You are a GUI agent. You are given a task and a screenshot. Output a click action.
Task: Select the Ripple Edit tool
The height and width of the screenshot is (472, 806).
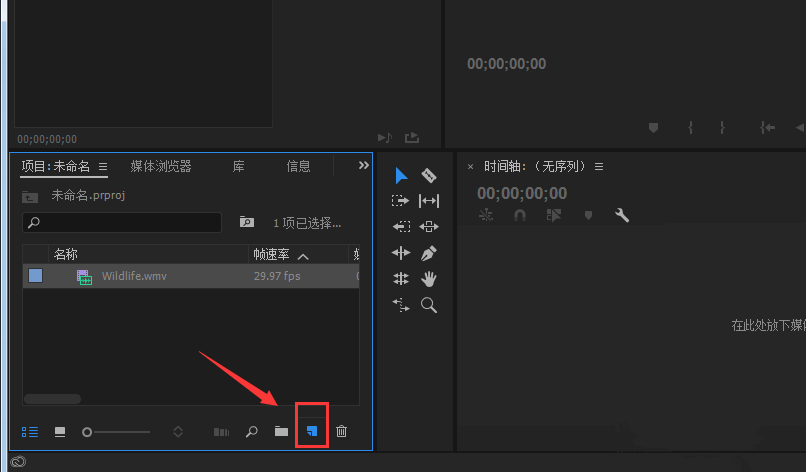tap(401, 253)
